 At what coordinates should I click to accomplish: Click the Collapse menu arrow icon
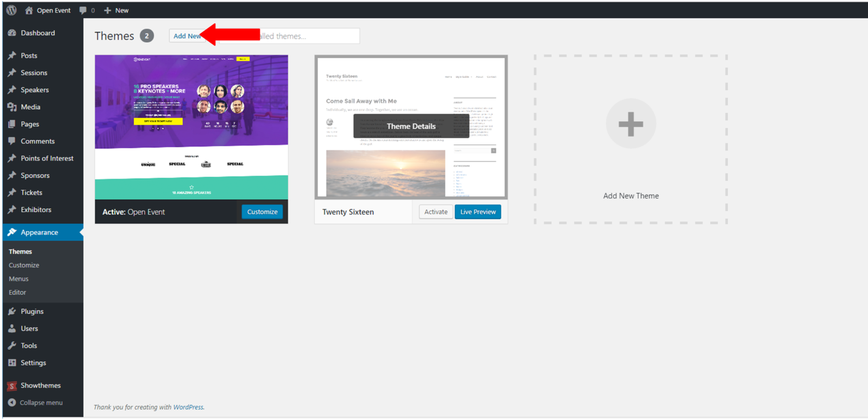click(x=12, y=402)
